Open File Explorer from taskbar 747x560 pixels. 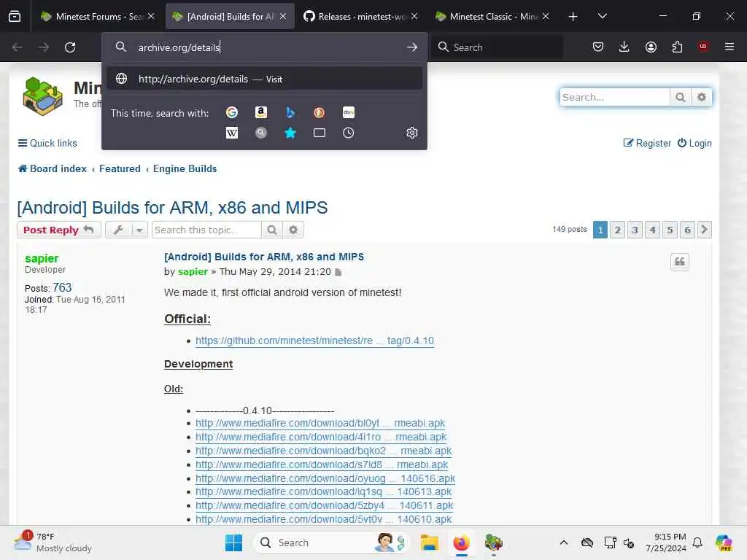(429, 542)
